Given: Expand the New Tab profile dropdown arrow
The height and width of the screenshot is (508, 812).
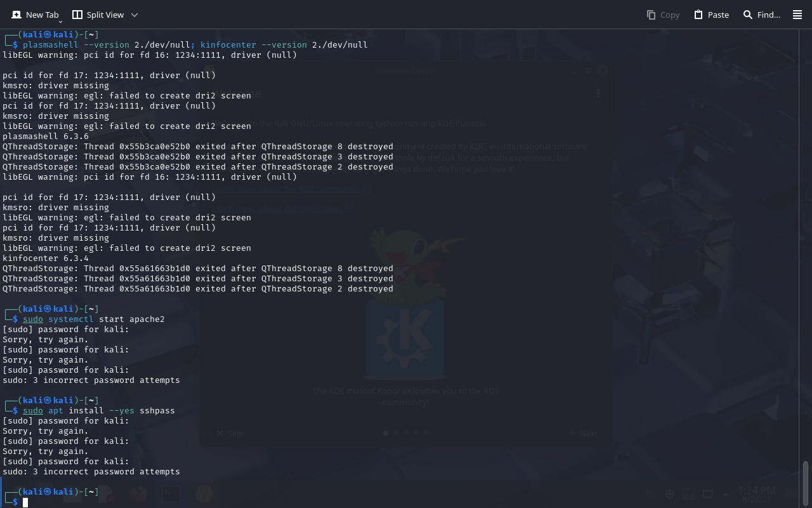Looking at the screenshot, I should click(60, 21).
